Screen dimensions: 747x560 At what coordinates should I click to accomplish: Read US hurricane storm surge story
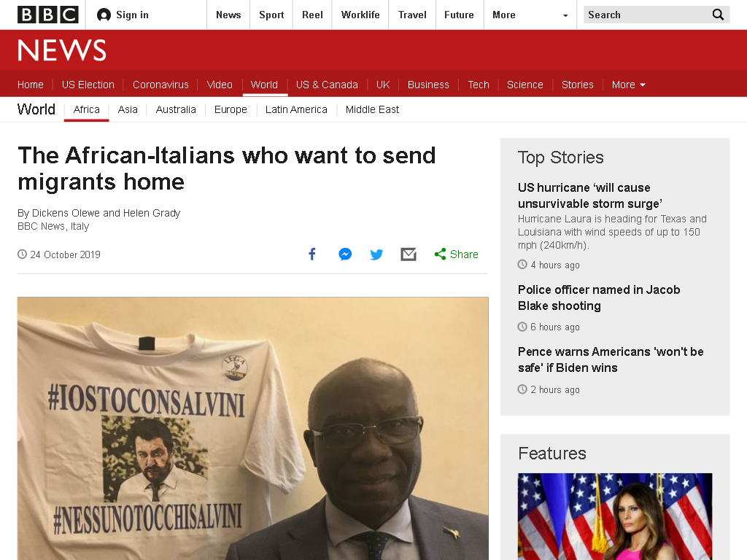click(x=589, y=195)
